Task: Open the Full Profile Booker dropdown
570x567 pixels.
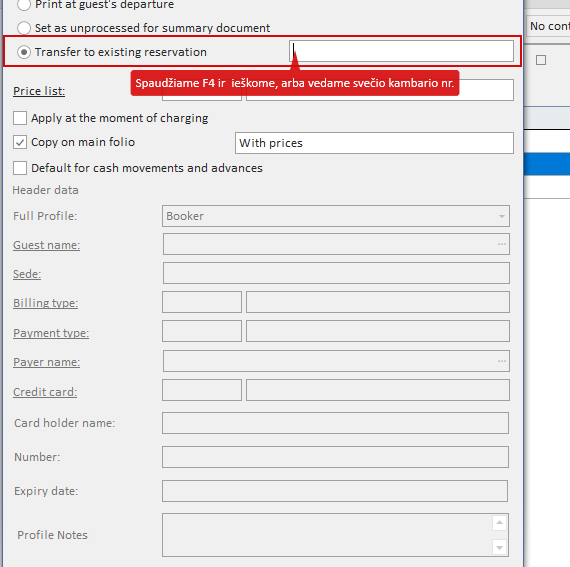Action: pyautogui.click(x=336, y=216)
